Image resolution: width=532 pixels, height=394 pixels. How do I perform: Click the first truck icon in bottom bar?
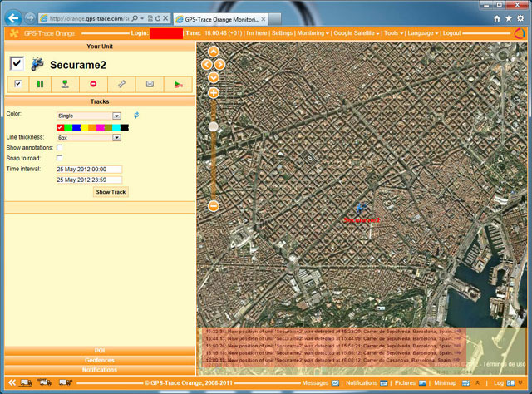26,382
